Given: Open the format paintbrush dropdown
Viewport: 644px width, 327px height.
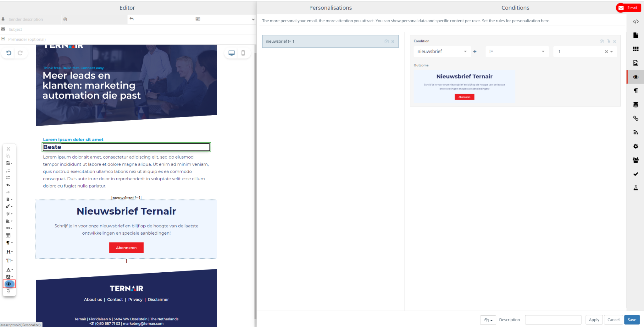Looking at the screenshot, I should [9, 207].
